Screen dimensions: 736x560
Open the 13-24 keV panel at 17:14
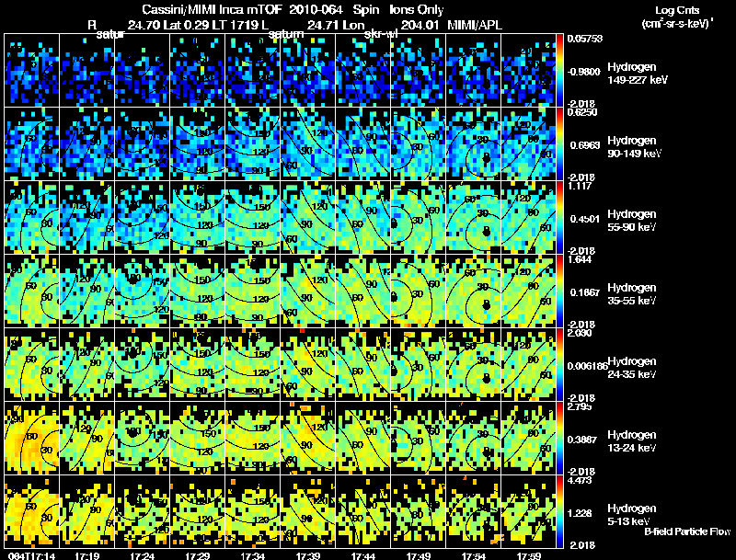coord(32,438)
